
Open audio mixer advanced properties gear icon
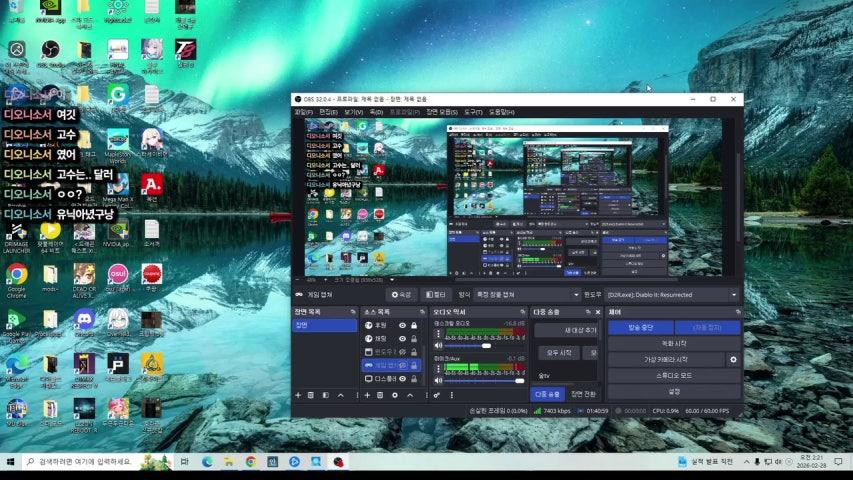[x=437, y=395]
